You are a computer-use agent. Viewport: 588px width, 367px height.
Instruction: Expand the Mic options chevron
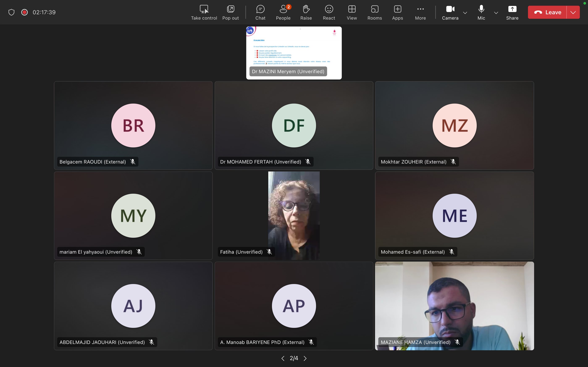click(496, 13)
